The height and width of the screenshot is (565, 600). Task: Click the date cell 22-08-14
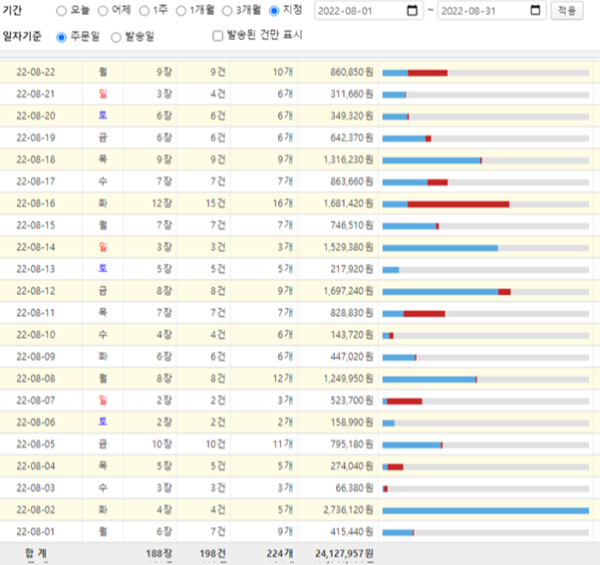coord(36,247)
